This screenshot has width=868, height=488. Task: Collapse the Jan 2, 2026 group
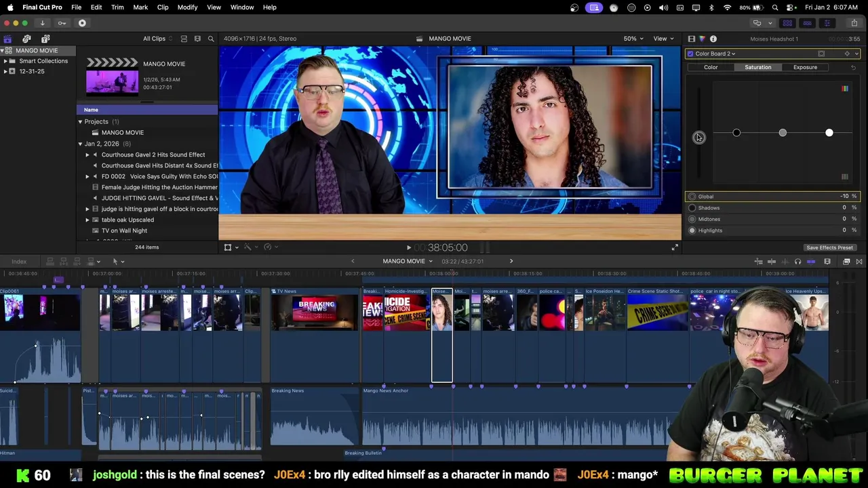point(80,144)
